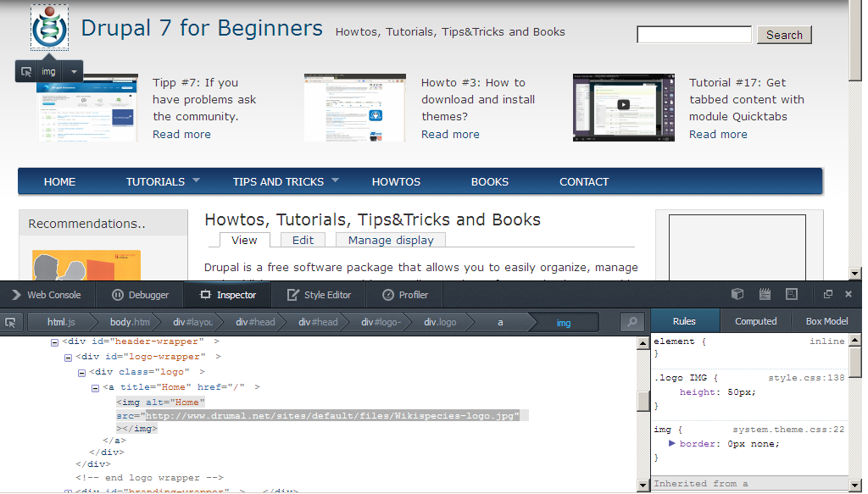Toggle the Responsive Design Mode icon
This screenshot has width=868, height=494.
coord(792,294)
